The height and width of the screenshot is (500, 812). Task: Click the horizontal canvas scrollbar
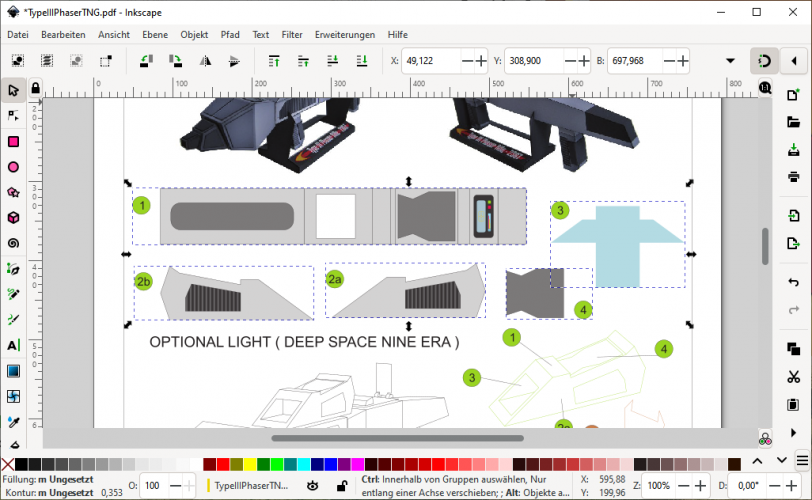(397, 438)
